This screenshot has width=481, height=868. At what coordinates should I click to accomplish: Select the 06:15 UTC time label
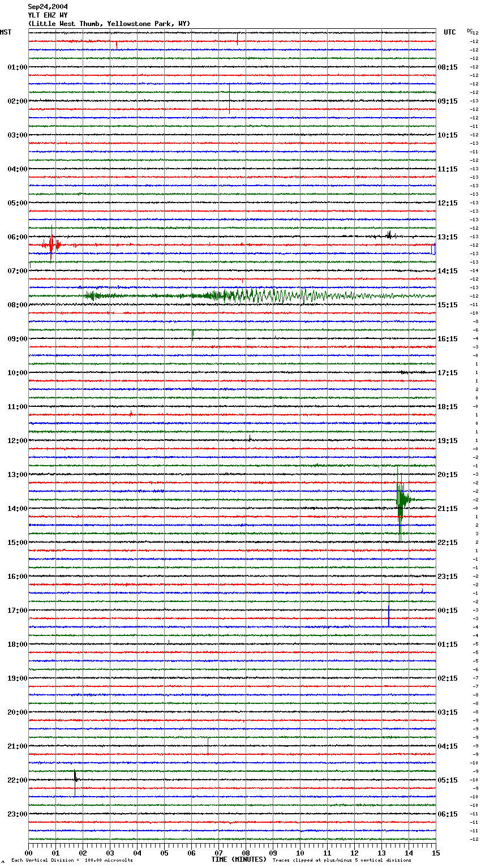[448, 814]
